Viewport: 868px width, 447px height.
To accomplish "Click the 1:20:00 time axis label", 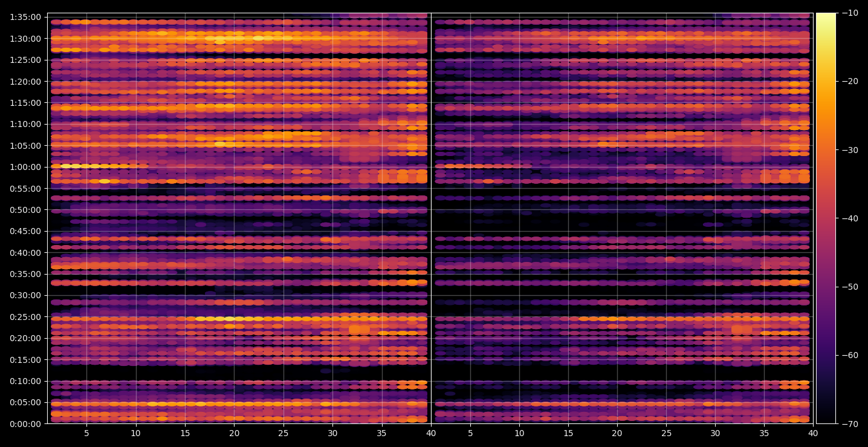I will [x=26, y=82].
